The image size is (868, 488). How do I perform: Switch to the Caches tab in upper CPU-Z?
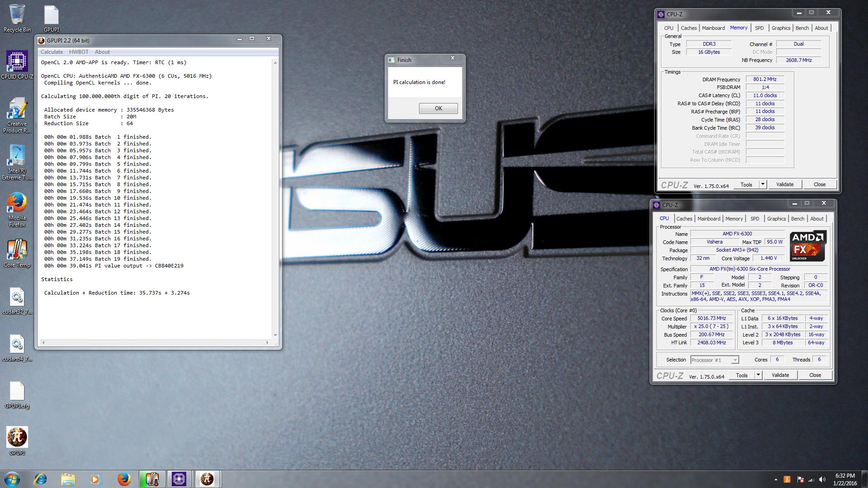(689, 28)
